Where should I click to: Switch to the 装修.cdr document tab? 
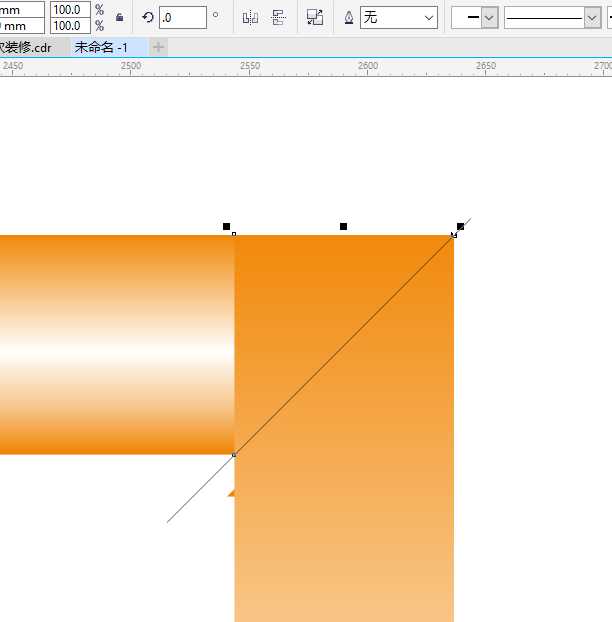(x=28, y=47)
